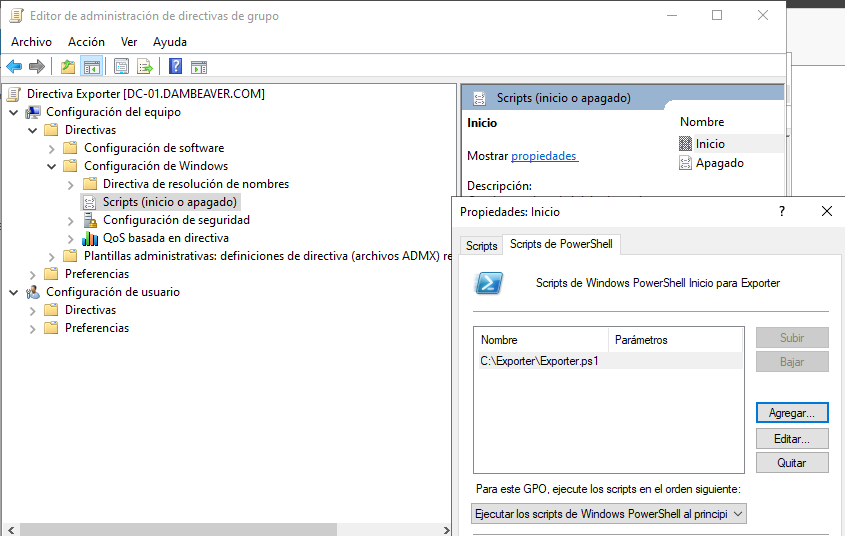Expand the Plantillas administrativas node
This screenshot has height=536, width=845.
tap(52, 257)
